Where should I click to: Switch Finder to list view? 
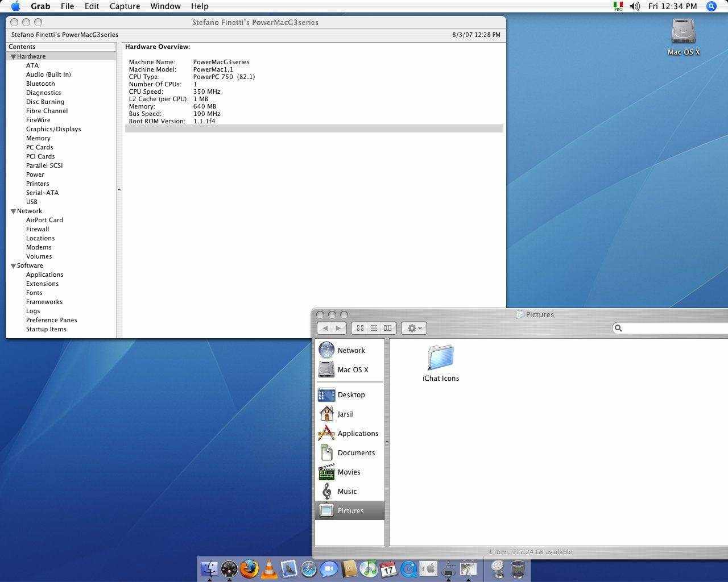point(374,328)
